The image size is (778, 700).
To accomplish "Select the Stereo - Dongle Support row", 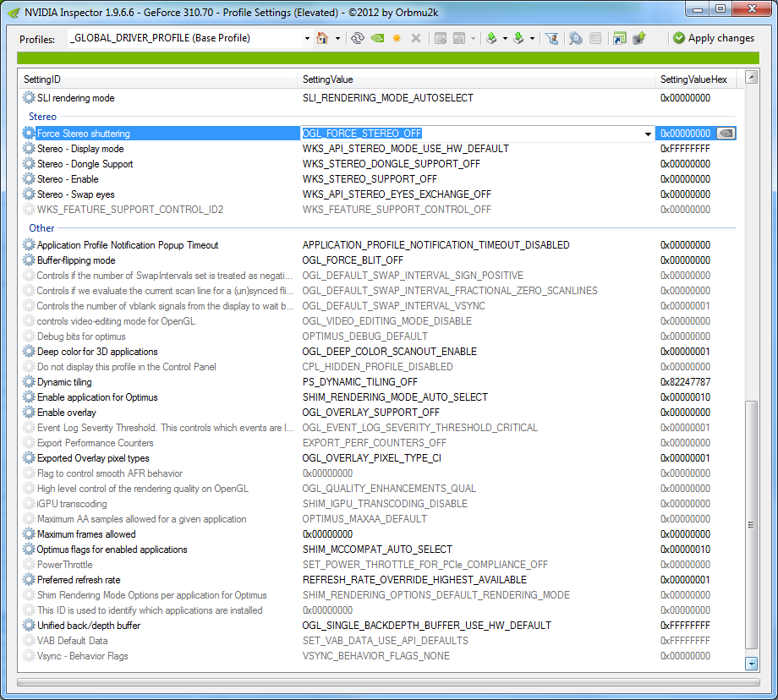I will 377,164.
